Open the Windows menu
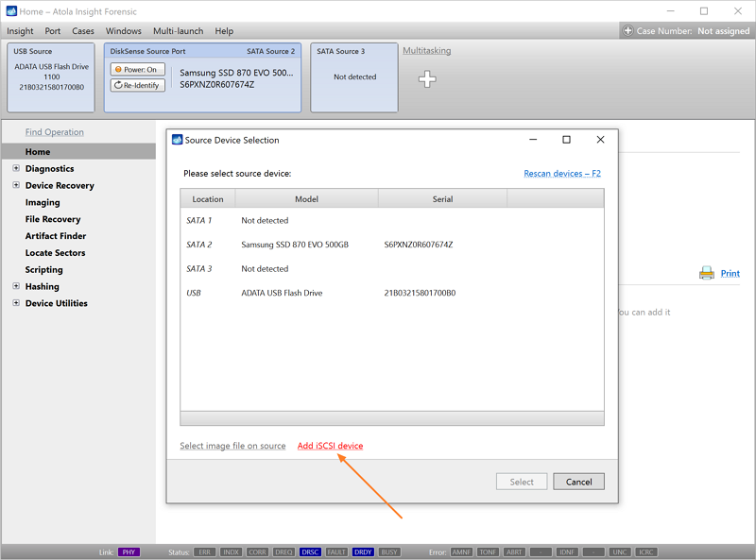Screen dimensions: 756x560 124,31
